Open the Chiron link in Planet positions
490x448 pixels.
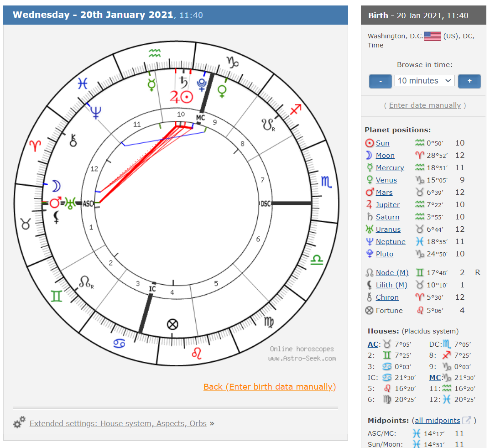[x=387, y=297]
